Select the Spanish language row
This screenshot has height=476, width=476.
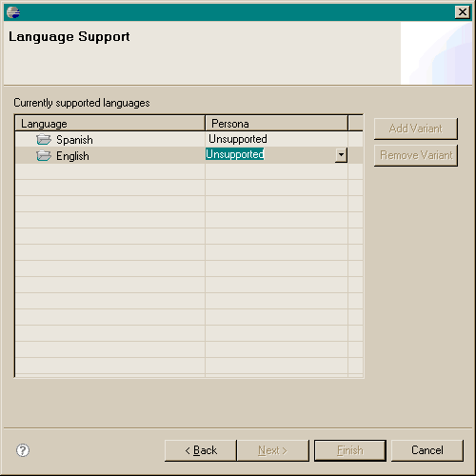pos(188,139)
